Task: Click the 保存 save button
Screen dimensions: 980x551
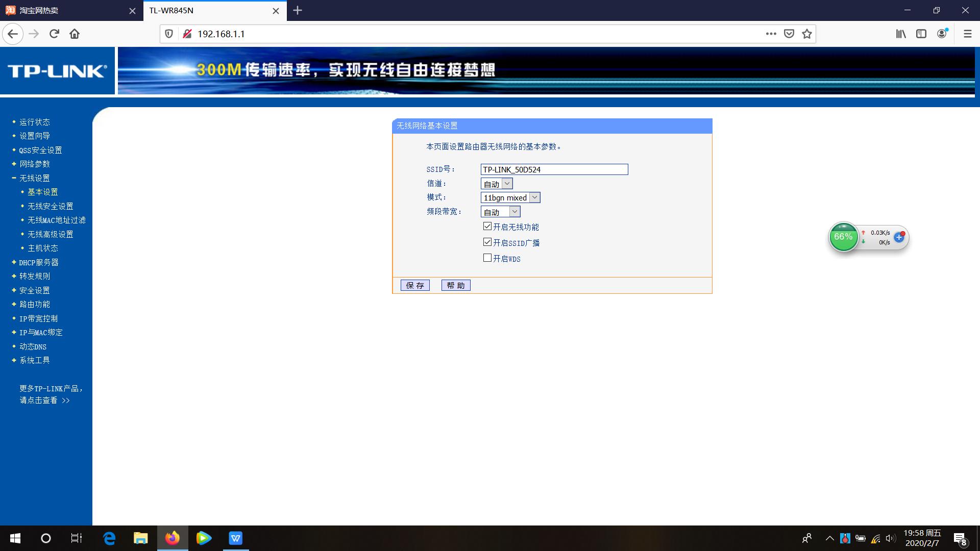Action: (415, 285)
